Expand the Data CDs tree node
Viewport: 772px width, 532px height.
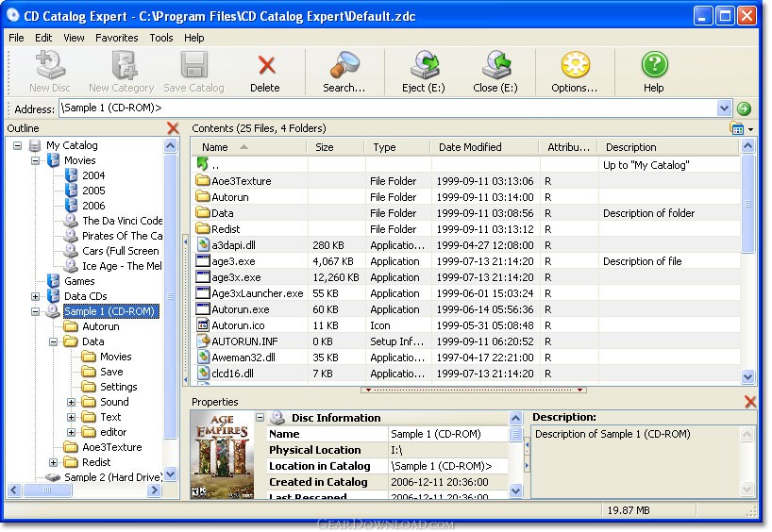35,296
